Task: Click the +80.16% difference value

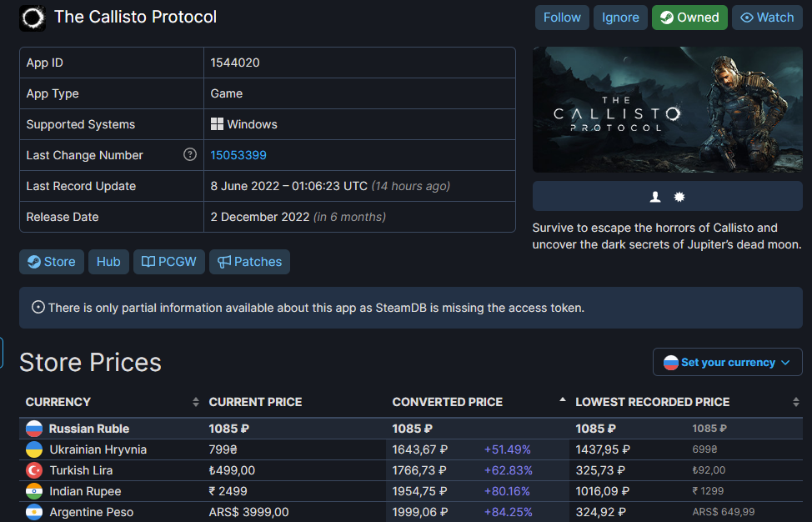Action: 507,491
